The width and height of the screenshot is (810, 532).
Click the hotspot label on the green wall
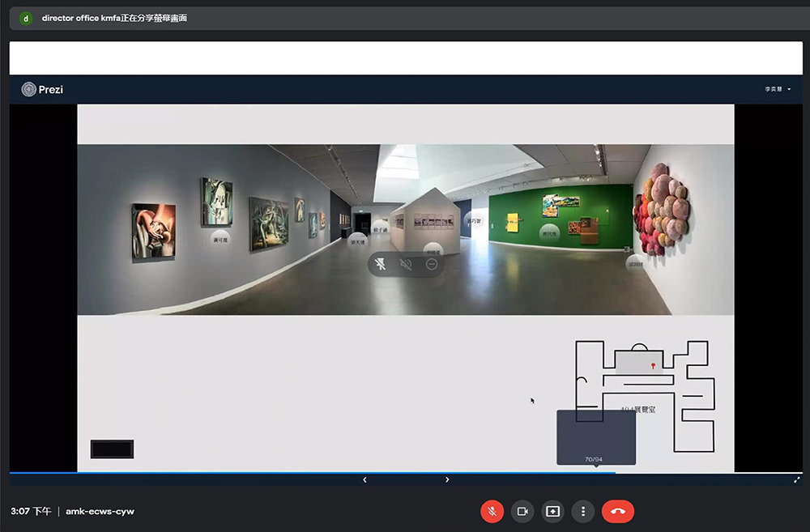click(549, 233)
